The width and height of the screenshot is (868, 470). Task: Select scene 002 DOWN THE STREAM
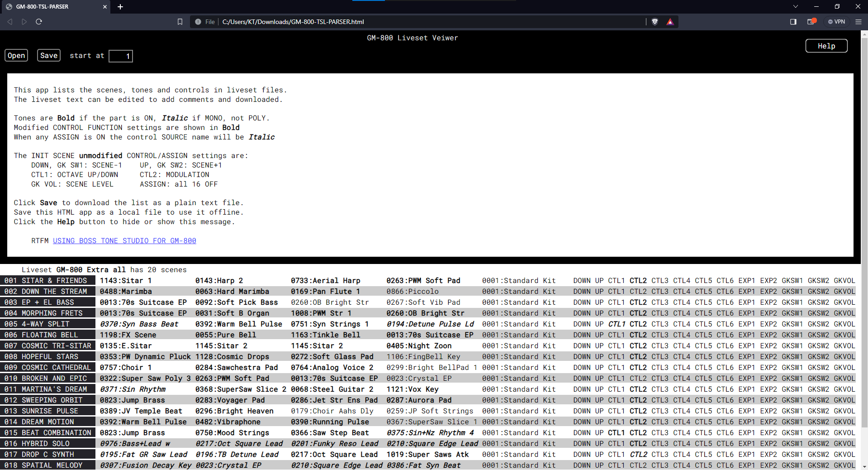click(x=47, y=292)
